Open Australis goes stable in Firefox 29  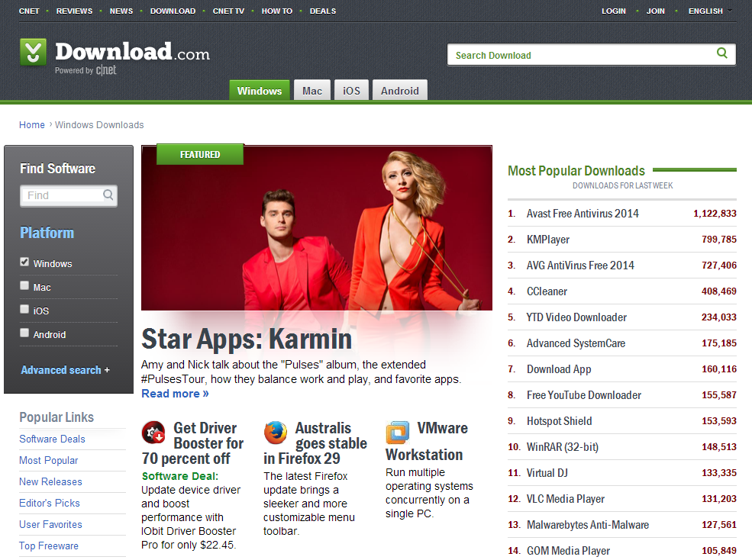point(315,443)
